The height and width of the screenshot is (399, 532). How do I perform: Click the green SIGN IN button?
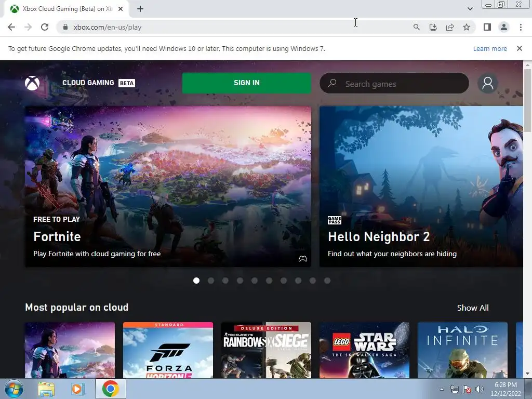247,83
